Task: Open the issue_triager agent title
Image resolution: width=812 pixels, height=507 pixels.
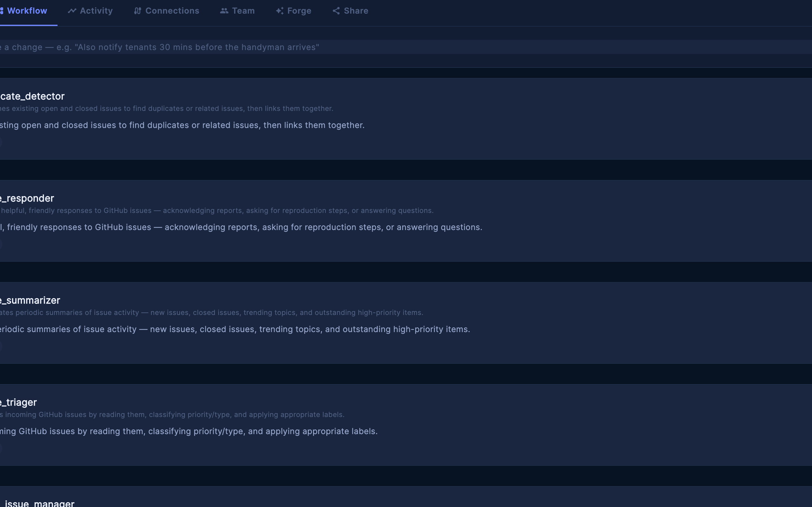Action: click(x=18, y=402)
